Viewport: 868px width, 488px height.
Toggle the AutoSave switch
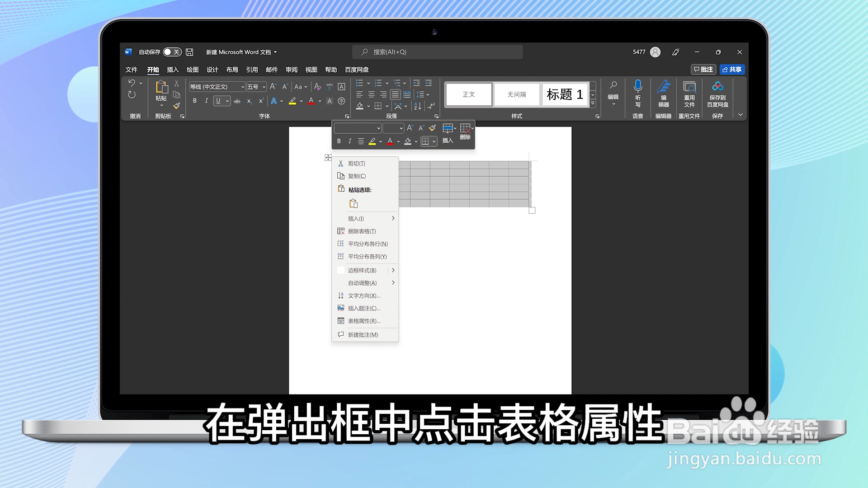[172, 52]
